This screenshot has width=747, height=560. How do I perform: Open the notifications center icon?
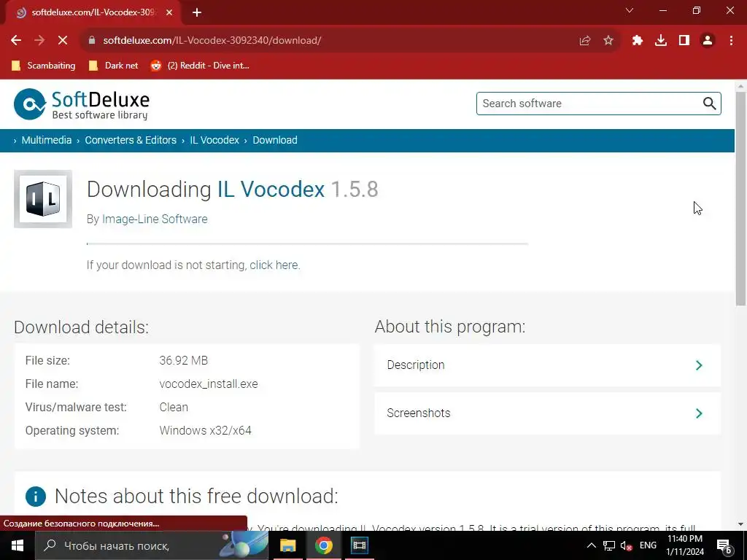click(724, 545)
